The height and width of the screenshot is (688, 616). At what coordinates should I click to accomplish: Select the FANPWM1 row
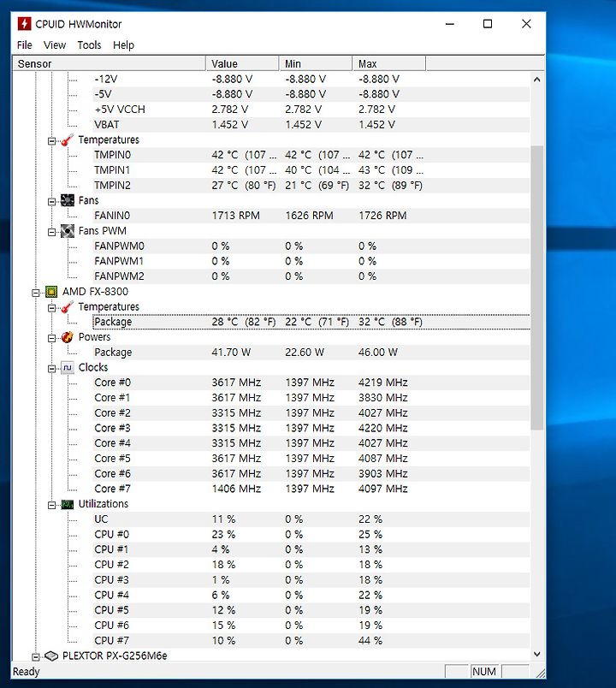(x=311, y=261)
